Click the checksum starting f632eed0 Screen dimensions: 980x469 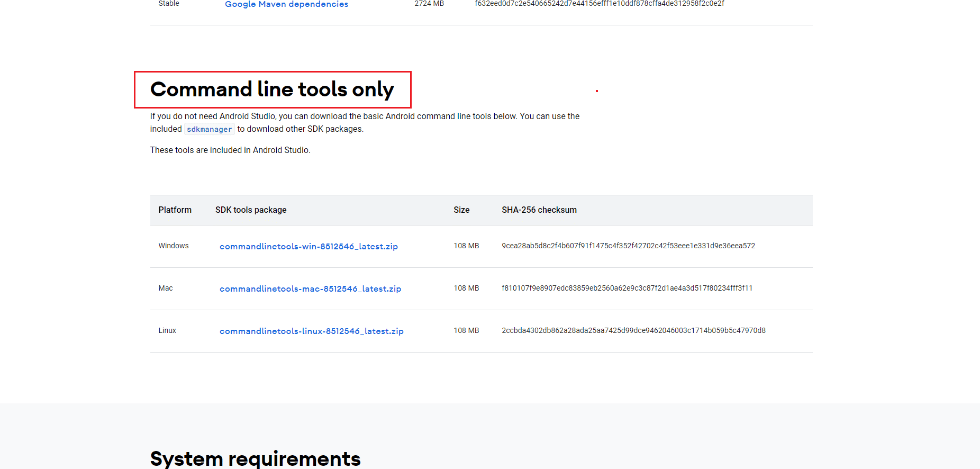(x=600, y=4)
